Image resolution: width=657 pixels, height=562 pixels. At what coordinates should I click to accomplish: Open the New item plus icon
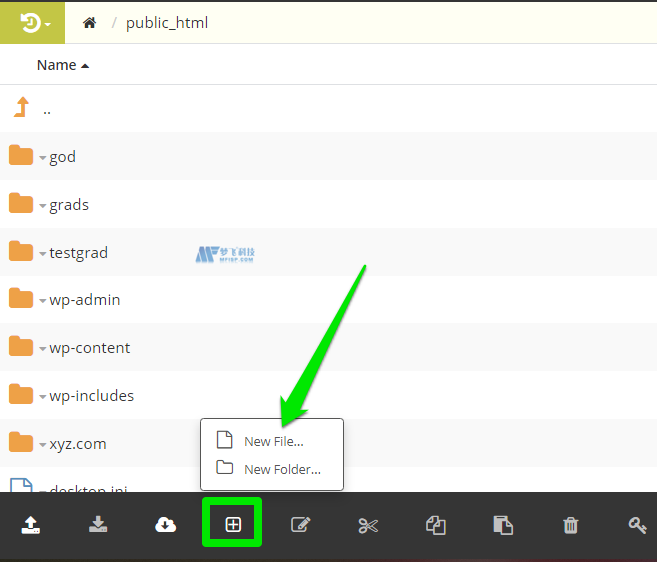[232, 525]
